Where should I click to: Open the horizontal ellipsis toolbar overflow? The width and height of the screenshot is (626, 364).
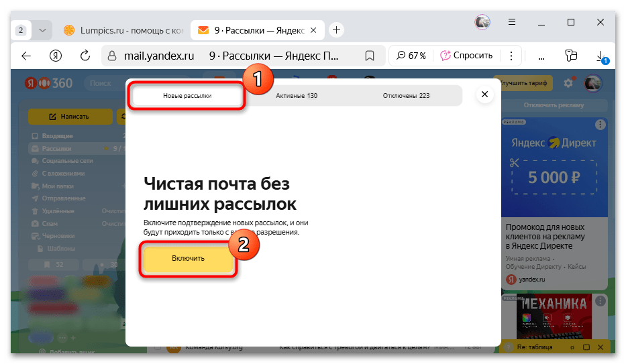[x=541, y=58]
